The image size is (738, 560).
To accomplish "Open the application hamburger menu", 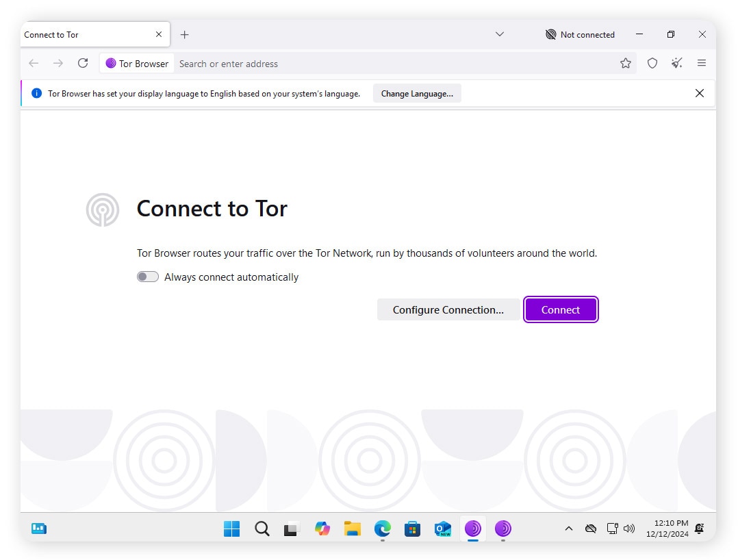I will click(702, 63).
